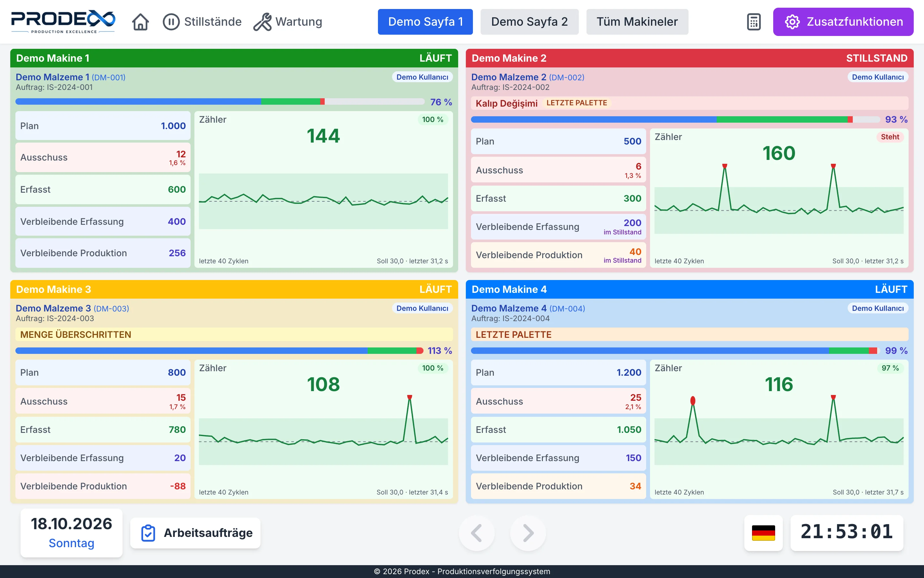Image resolution: width=924 pixels, height=578 pixels.
Task: Click Demo Malzeme 2 (DM-002) link
Action: click(x=528, y=77)
